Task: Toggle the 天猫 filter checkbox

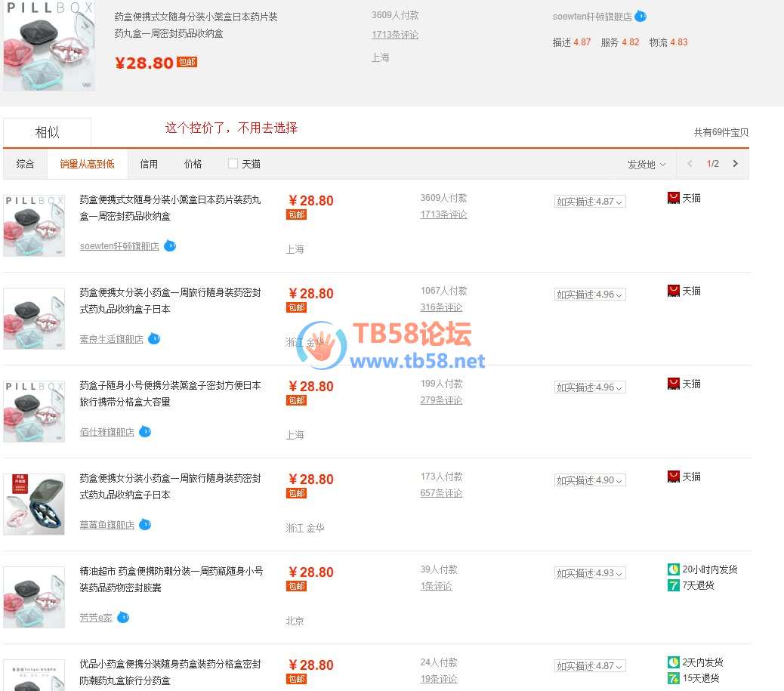Action: click(233, 164)
